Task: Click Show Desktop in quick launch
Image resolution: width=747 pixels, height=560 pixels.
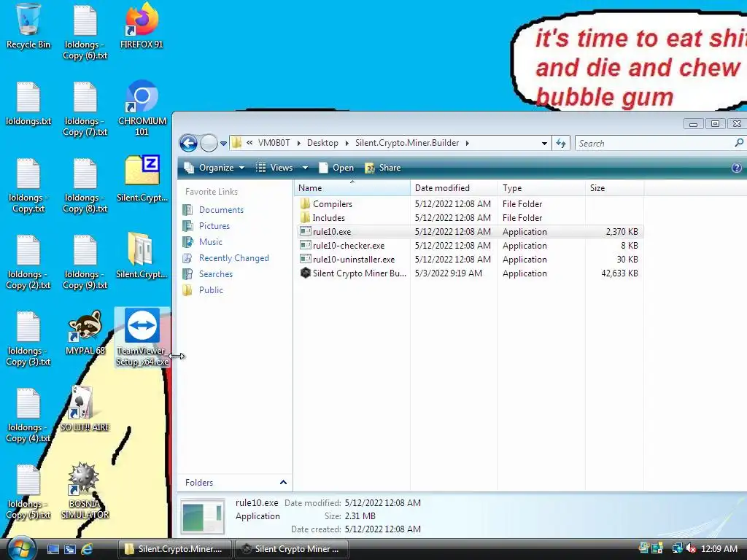Action: (x=53, y=549)
